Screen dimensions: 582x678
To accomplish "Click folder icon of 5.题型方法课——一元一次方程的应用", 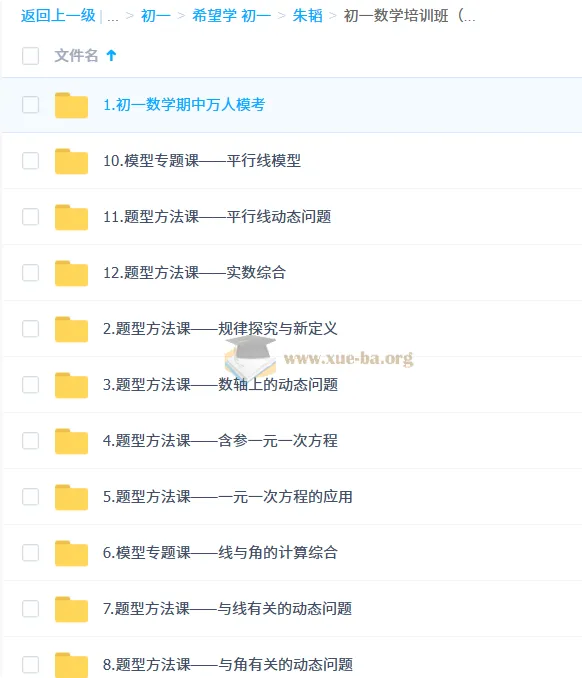I will [71, 497].
